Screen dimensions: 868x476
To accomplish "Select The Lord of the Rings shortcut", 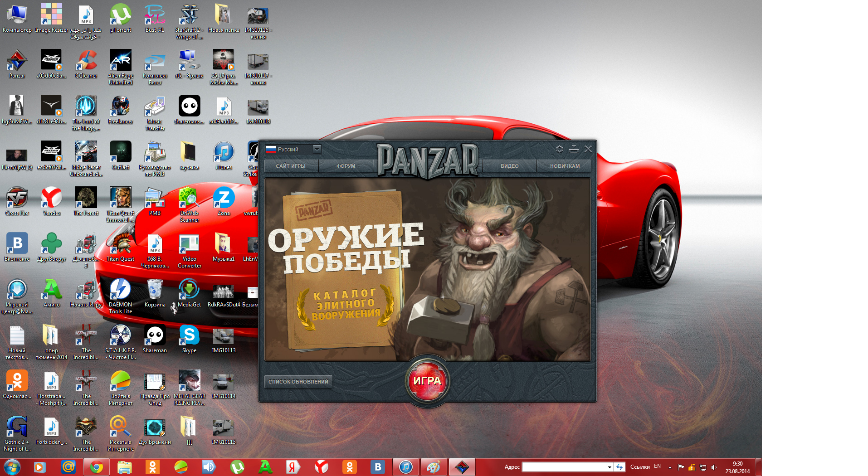I will pyautogui.click(x=86, y=113).
